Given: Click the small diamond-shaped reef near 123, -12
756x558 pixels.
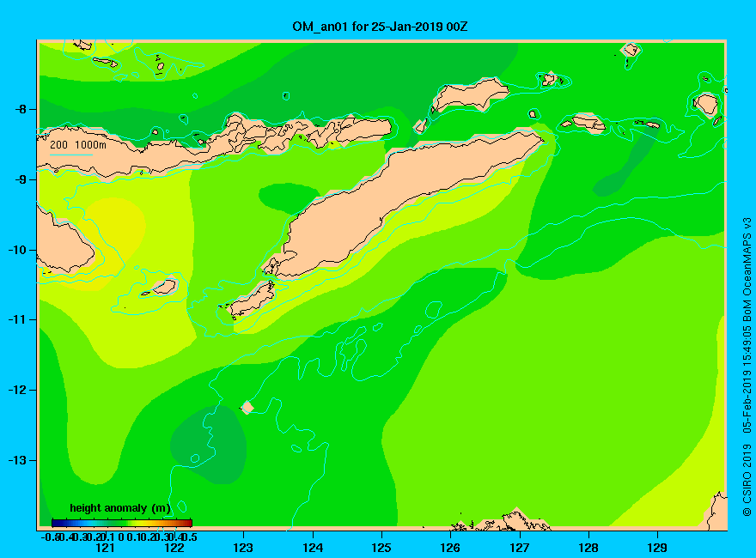Looking at the screenshot, I should (x=247, y=407).
